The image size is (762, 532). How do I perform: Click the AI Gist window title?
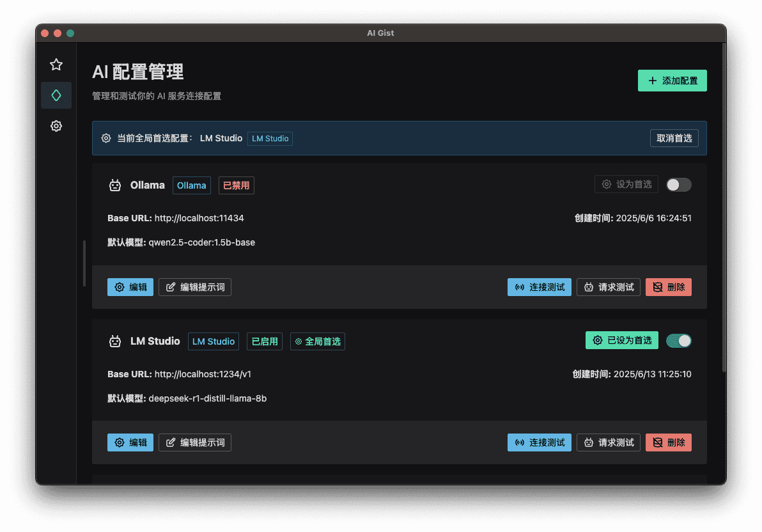point(380,33)
